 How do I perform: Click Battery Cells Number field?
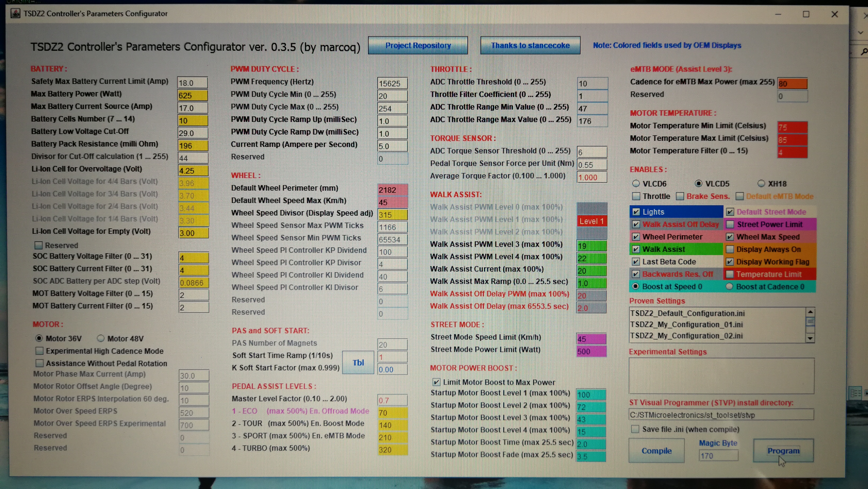tap(193, 121)
